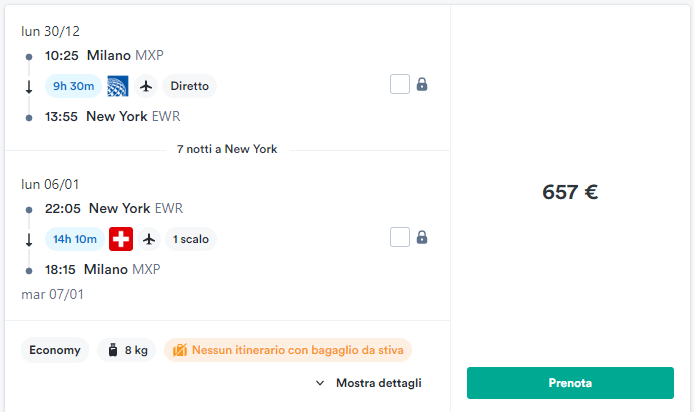Click the chevron next to Mostra dettagli
Screen dimensions: 694x412
tap(320, 383)
